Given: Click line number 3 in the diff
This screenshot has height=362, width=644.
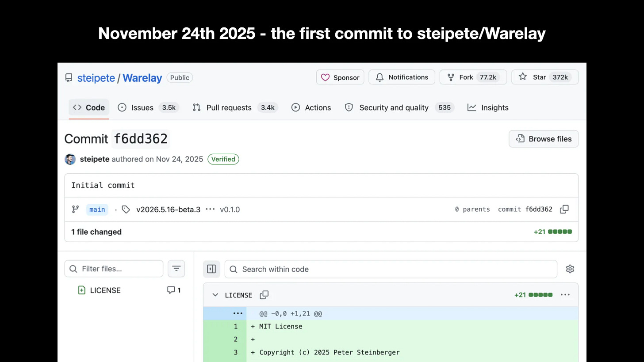Looking at the screenshot, I should click(x=235, y=352).
